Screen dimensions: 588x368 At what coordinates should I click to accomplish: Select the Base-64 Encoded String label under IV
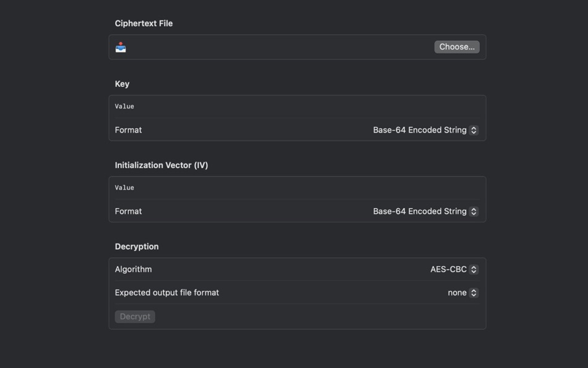tap(420, 211)
